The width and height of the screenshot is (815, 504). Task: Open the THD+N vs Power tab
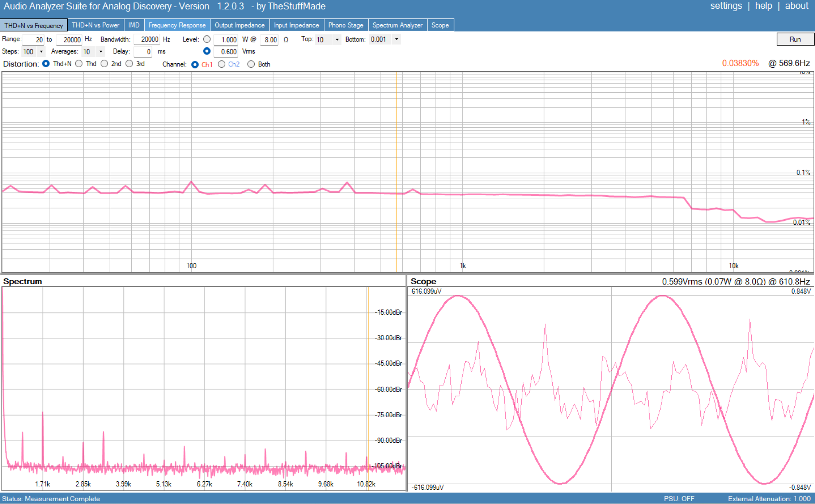click(x=96, y=25)
